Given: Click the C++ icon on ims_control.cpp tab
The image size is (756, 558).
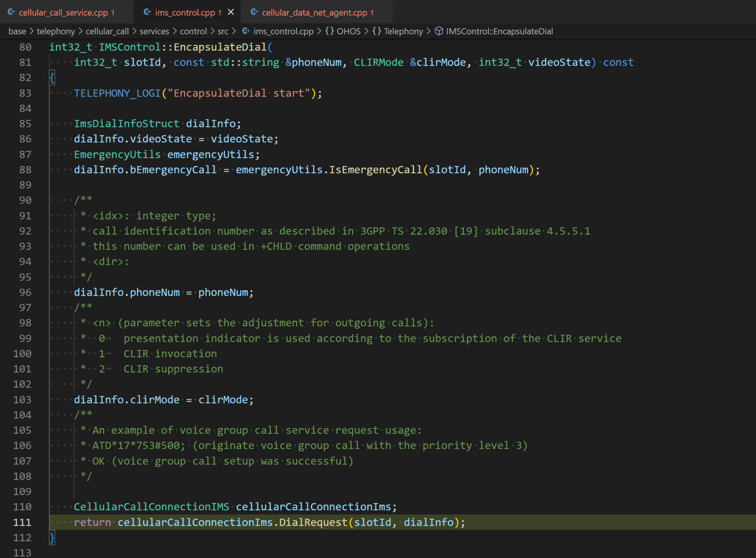Looking at the screenshot, I should click(147, 12).
